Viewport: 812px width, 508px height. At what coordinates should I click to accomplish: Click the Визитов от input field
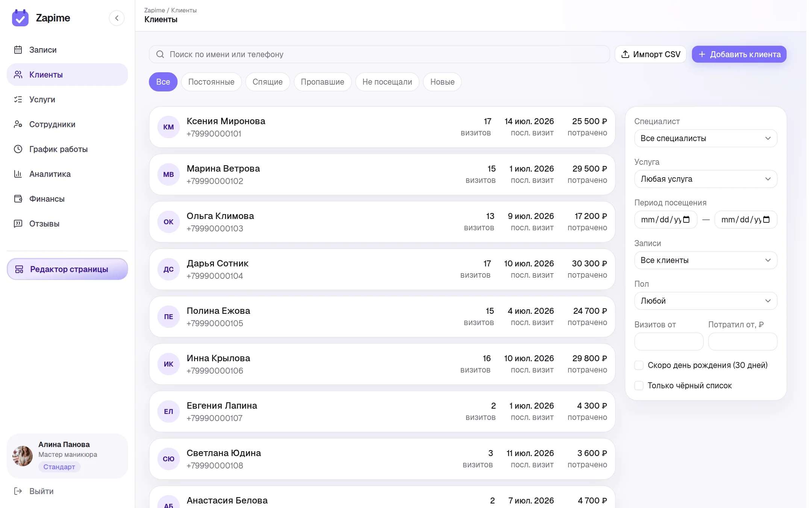pos(669,341)
